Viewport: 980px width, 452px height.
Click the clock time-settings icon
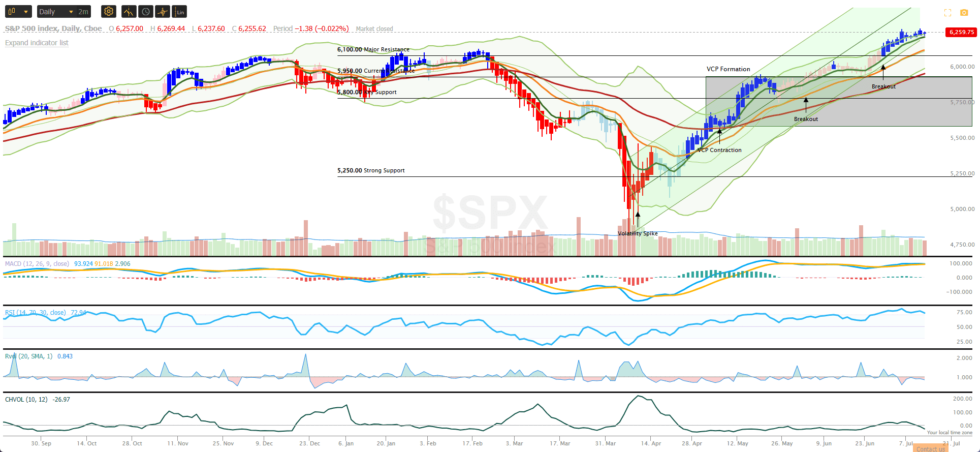[x=146, y=11]
